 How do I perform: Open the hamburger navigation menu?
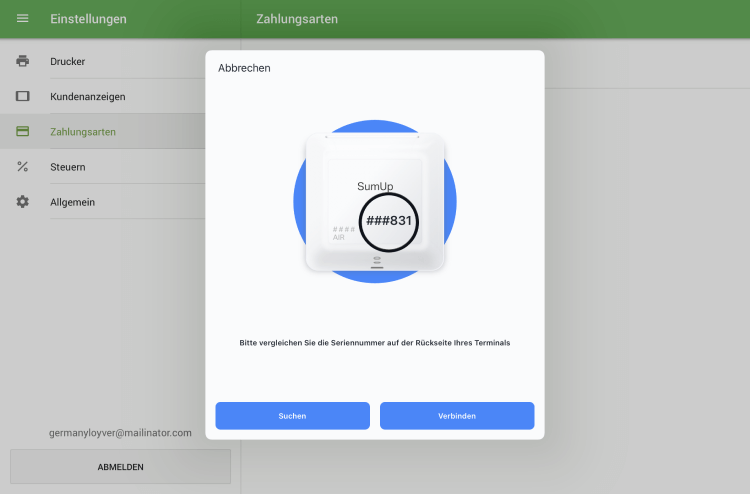(22, 19)
